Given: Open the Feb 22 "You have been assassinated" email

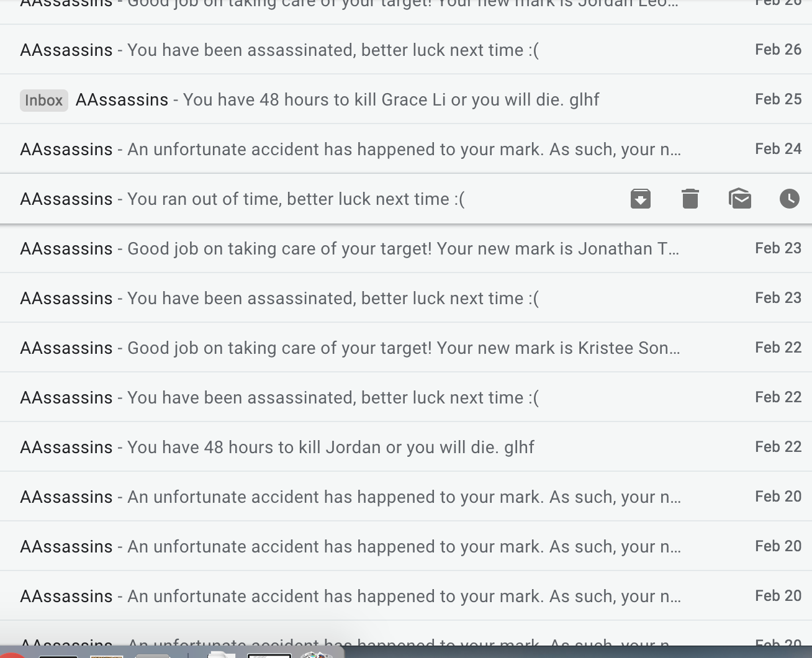Looking at the screenshot, I should [x=406, y=397].
